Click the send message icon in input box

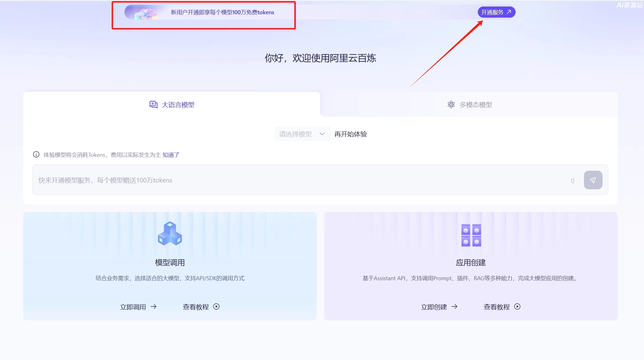pyautogui.click(x=593, y=180)
